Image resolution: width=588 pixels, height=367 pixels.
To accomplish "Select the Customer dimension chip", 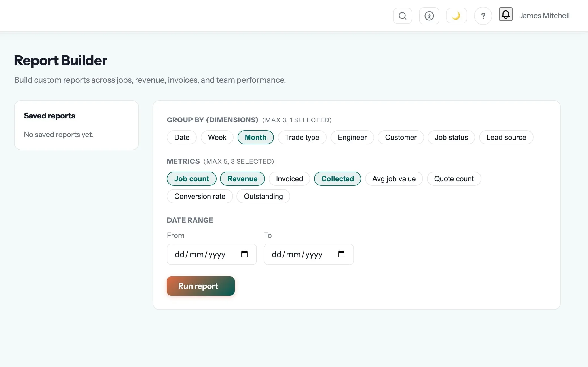I will (401, 137).
